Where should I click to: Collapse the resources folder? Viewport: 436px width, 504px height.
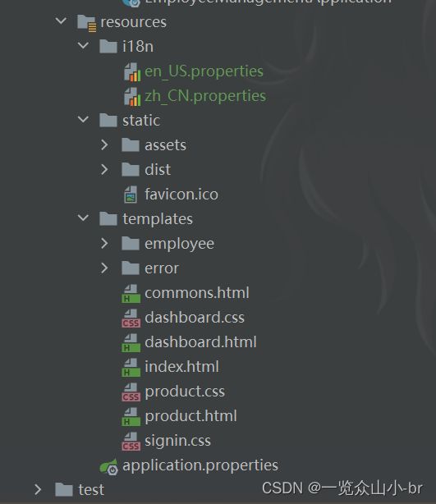[x=61, y=21]
